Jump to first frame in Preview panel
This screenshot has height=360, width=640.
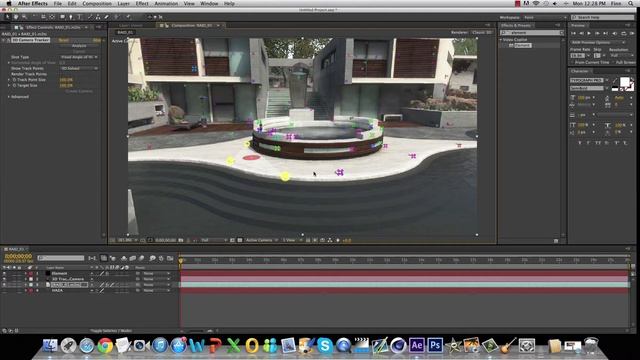[573, 33]
